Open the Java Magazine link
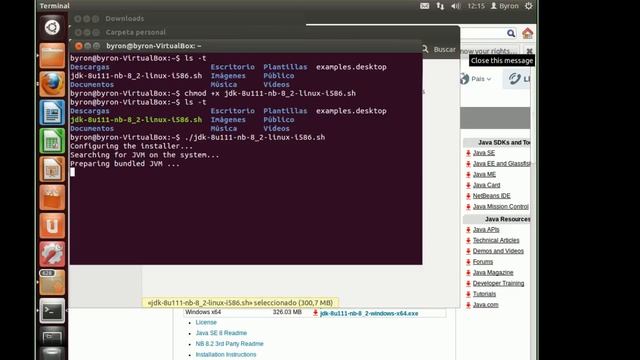 pos(493,272)
